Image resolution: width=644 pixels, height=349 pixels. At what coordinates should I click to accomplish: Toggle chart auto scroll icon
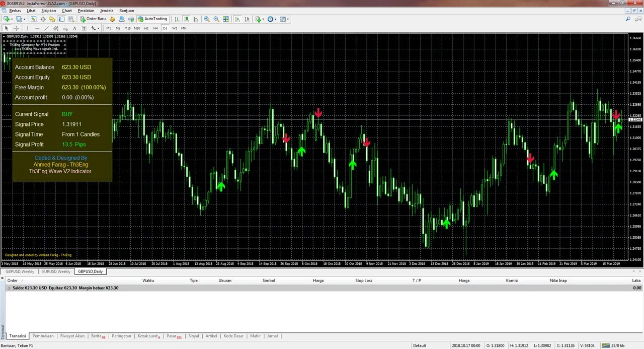[x=237, y=19]
